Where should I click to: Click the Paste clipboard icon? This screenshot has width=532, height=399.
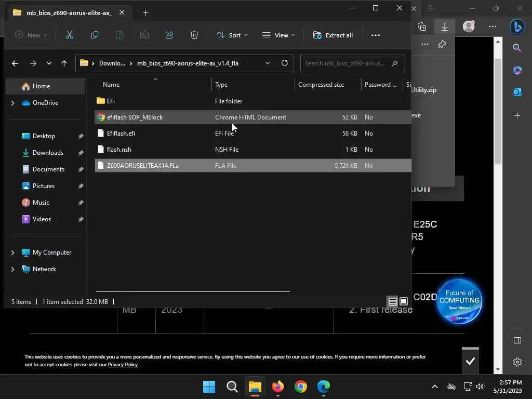(119, 35)
